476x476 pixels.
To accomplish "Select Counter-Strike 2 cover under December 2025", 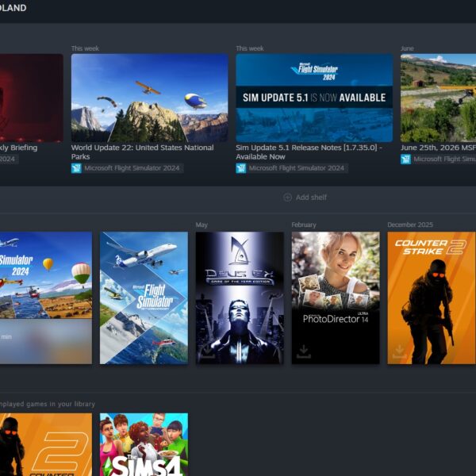I will [x=432, y=297].
